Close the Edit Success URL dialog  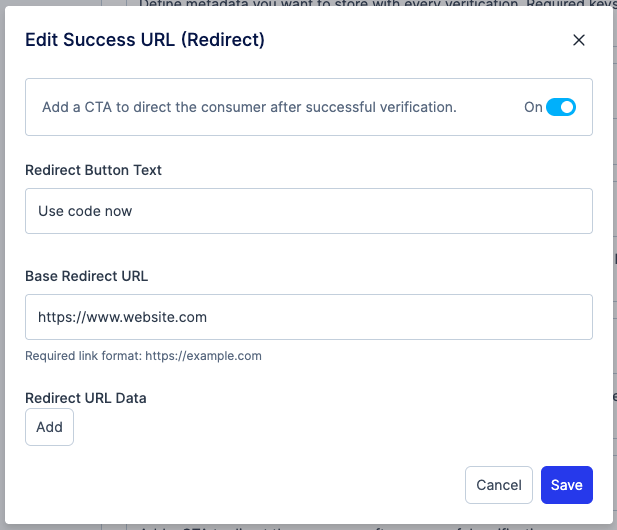578,40
